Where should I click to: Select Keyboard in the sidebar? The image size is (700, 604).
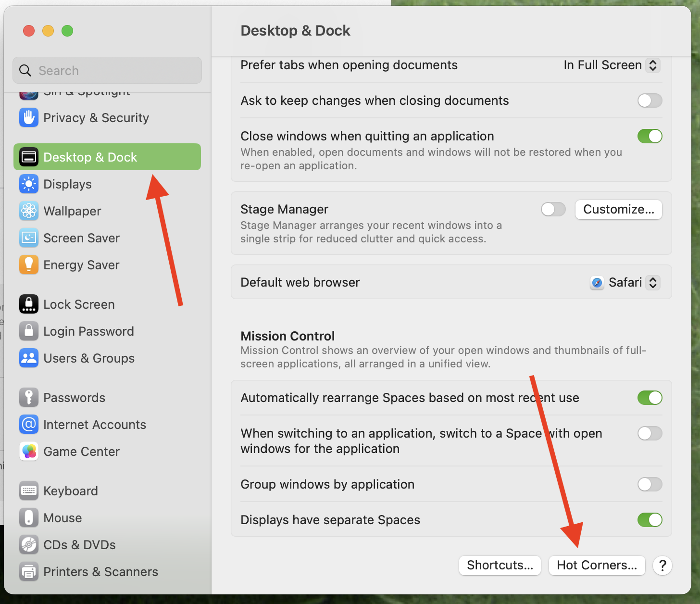pyautogui.click(x=71, y=491)
